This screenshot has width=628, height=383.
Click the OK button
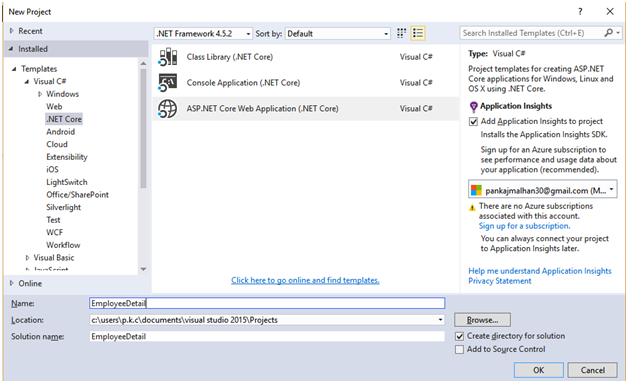point(539,370)
